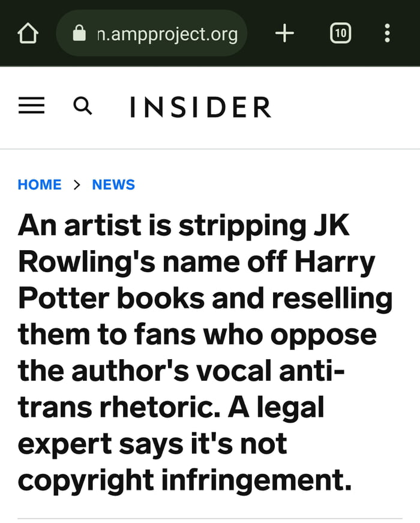
Task: Click the breadcrumb chevron separator
Action: 76,185
